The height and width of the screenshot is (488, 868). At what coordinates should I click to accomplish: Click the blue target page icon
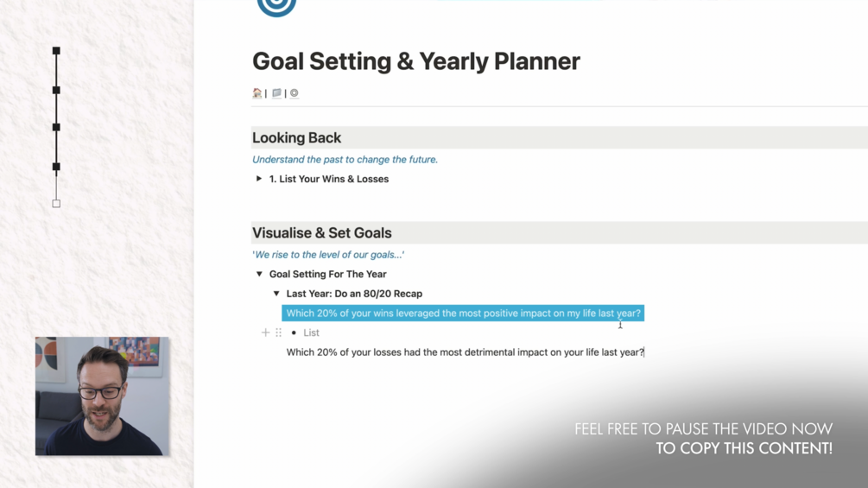tap(276, 7)
